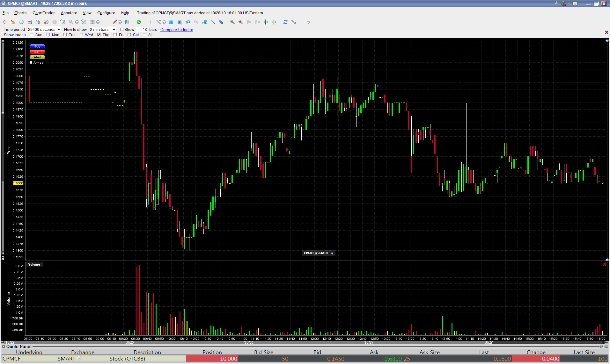The height and width of the screenshot is (364, 610).
Task: Open the ChartTrader menu
Action: point(44,13)
